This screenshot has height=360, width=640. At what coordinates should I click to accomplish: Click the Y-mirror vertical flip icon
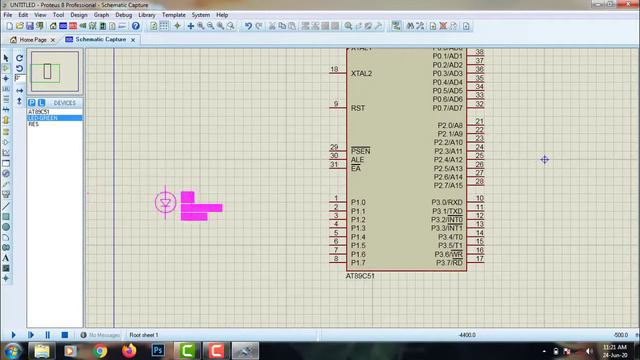[19, 101]
